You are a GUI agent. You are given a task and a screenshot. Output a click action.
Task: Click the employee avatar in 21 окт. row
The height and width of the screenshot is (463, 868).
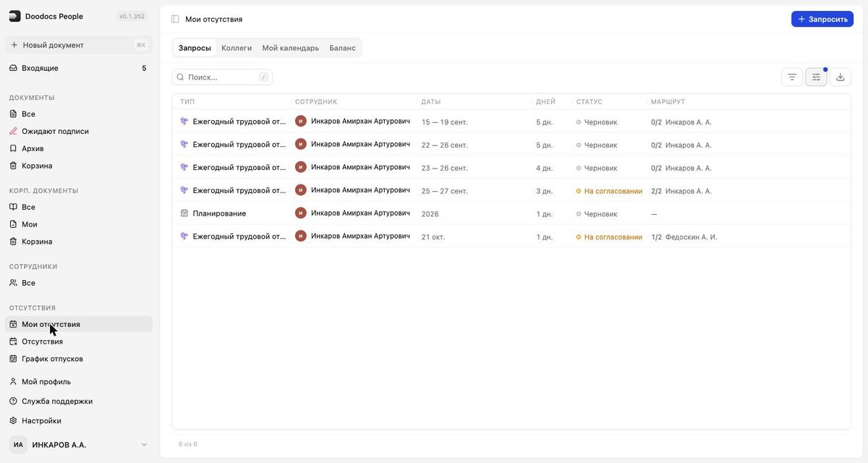pos(301,236)
